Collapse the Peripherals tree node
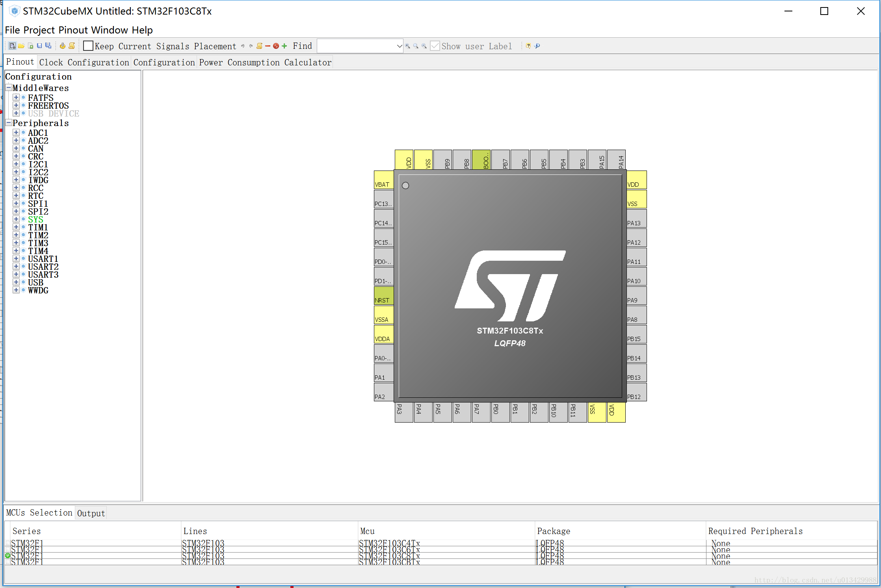 (9, 122)
